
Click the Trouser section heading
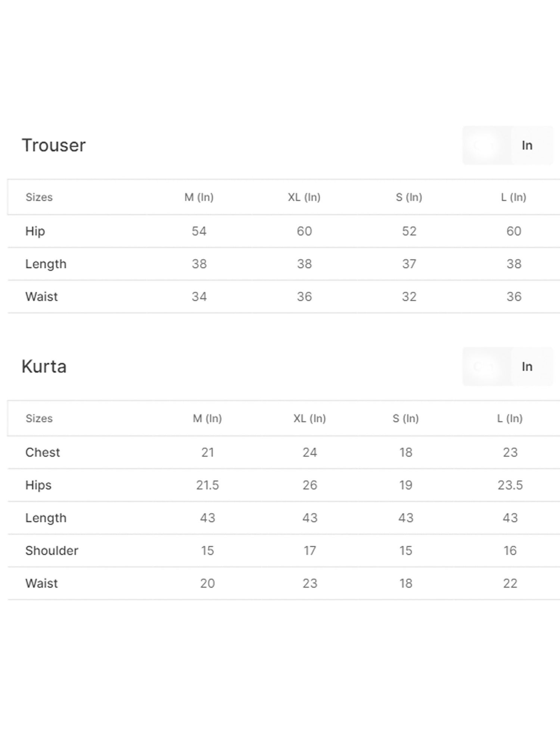[54, 145]
